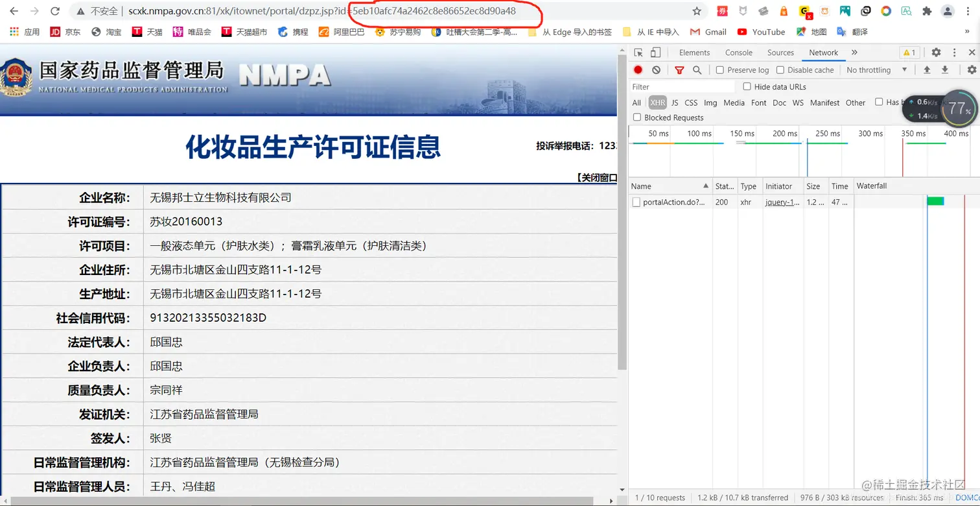This screenshot has height=506, width=980.
Task: Click the 关闭窗口 link on the page
Action: click(596, 178)
